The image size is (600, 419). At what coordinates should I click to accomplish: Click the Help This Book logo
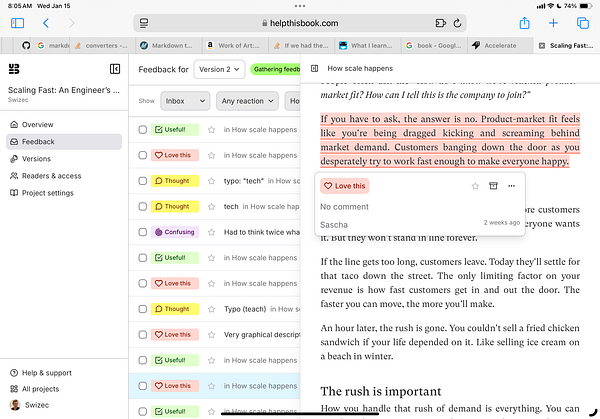click(x=14, y=69)
